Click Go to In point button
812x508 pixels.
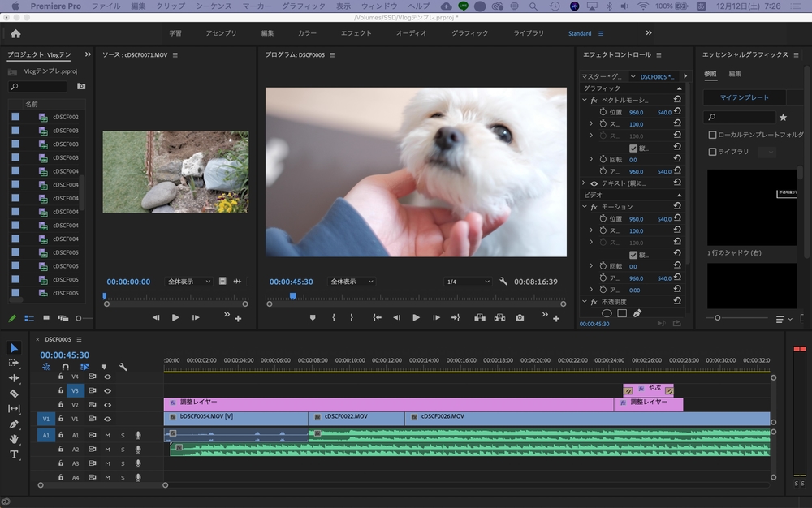[378, 317]
